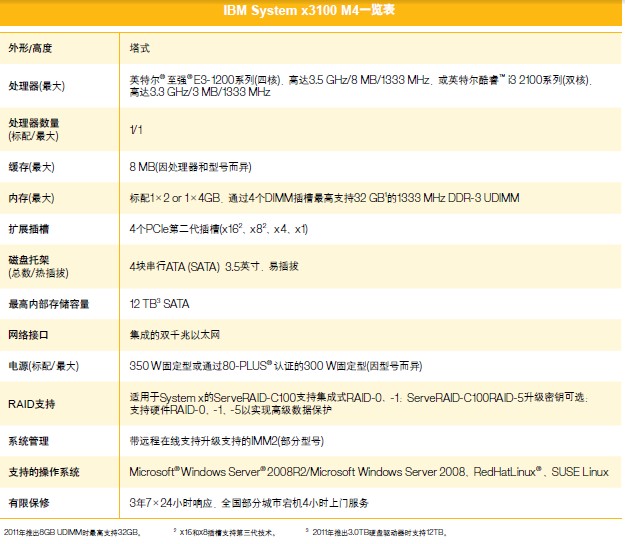
Task: Click footnote 3 about '3.0TB硬盘驱动器'
Action: pos(377,532)
